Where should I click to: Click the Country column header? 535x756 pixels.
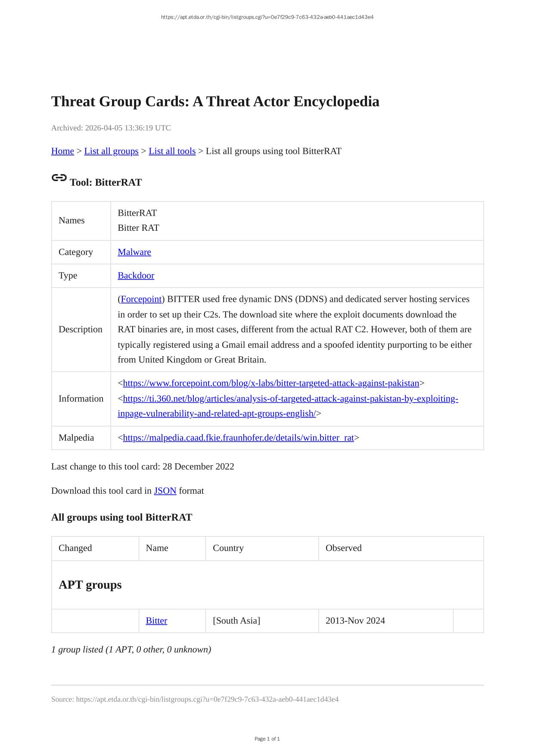click(228, 548)
